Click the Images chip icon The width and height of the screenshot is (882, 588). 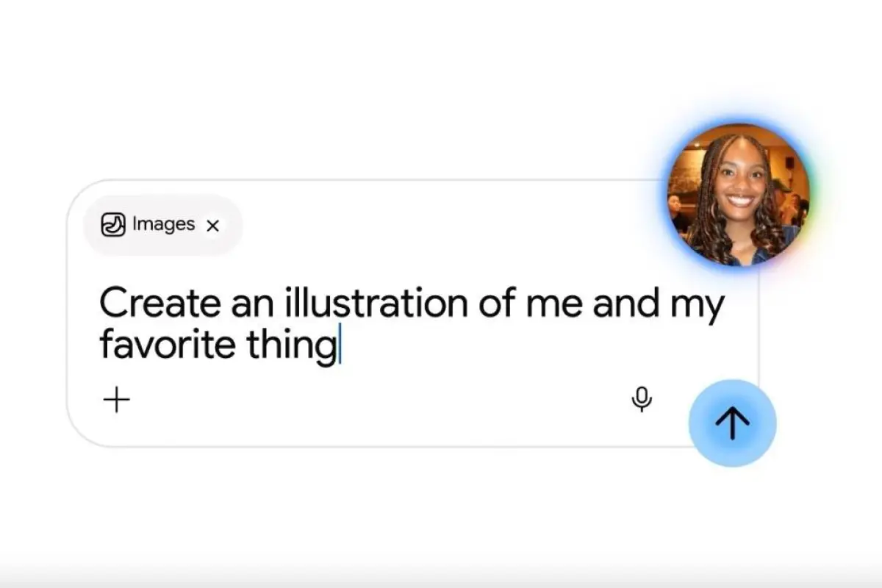[114, 224]
